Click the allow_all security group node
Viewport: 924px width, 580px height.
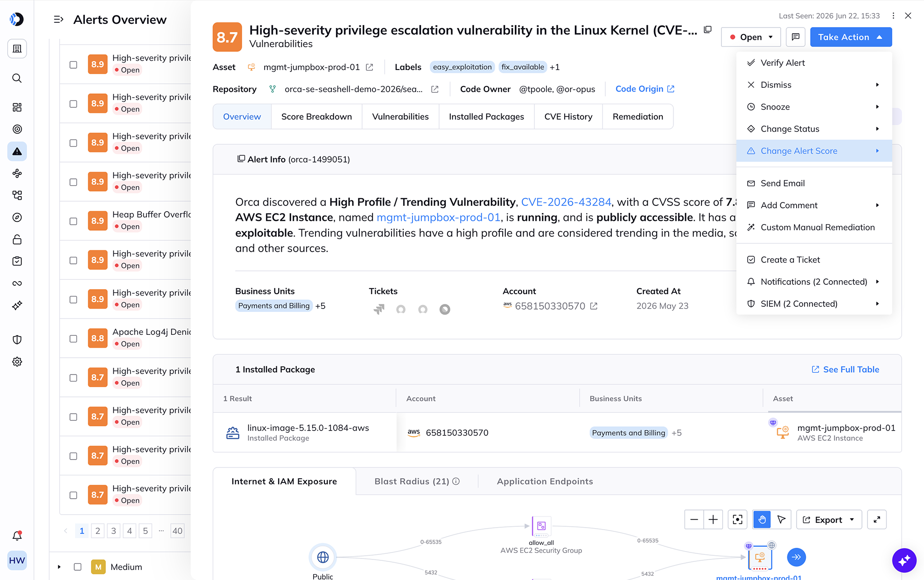pyautogui.click(x=541, y=526)
